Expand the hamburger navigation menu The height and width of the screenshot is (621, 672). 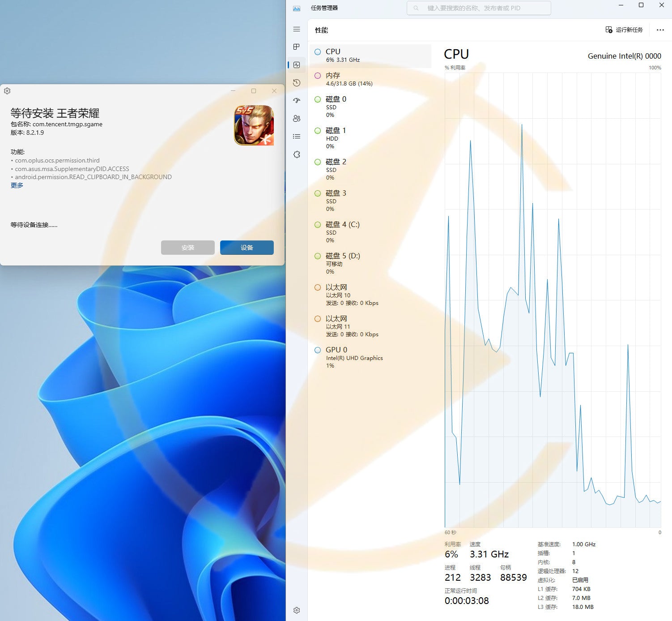pos(296,29)
